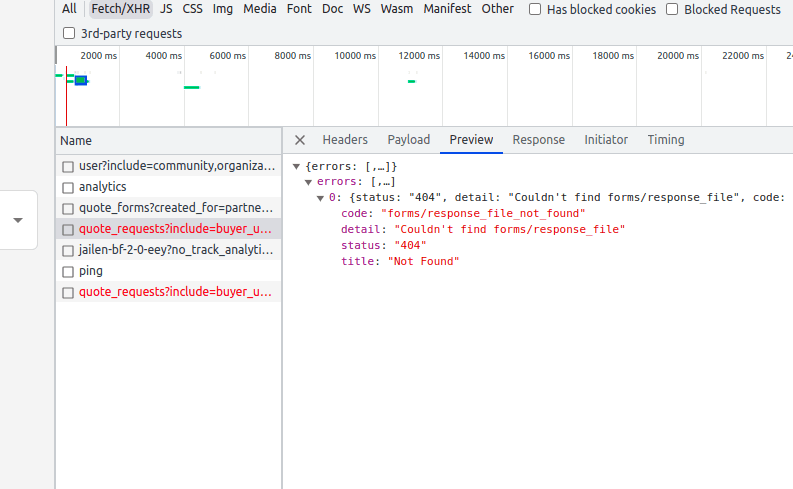Click the blue bar in timeline overview

(81, 80)
